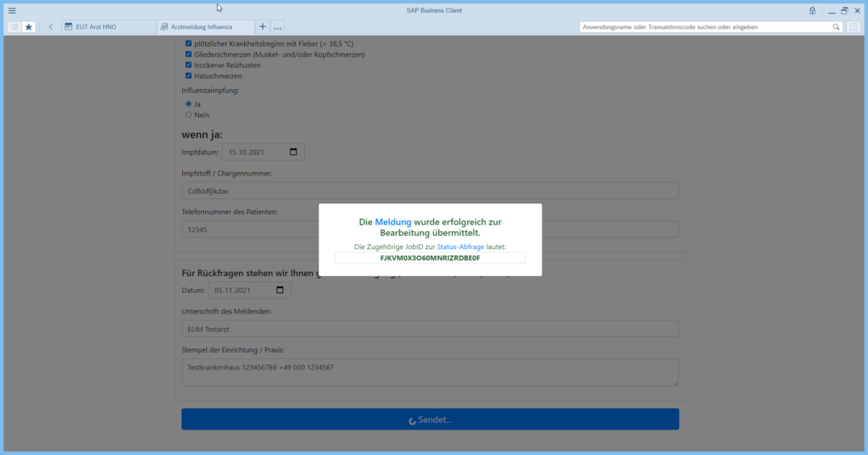The width and height of the screenshot is (868, 455).
Task: Open the hamburger menu in title bar
Action: tap(12, 10)
